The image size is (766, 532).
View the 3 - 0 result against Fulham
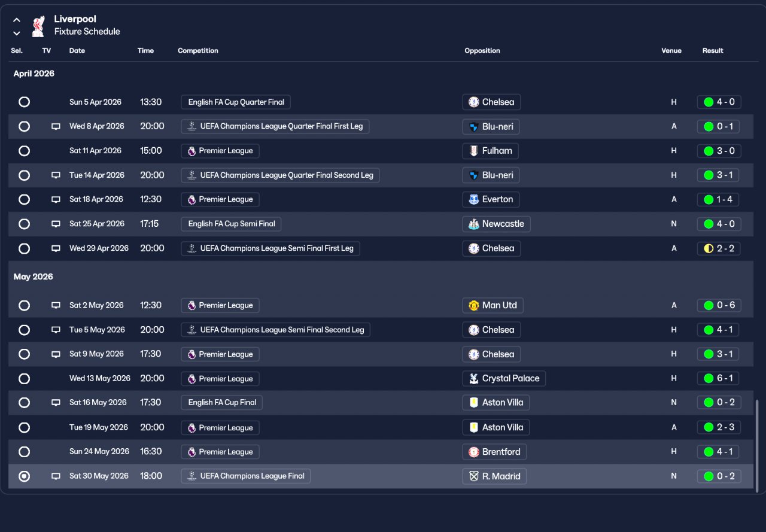pyautogui.click(x=719, y=151)
